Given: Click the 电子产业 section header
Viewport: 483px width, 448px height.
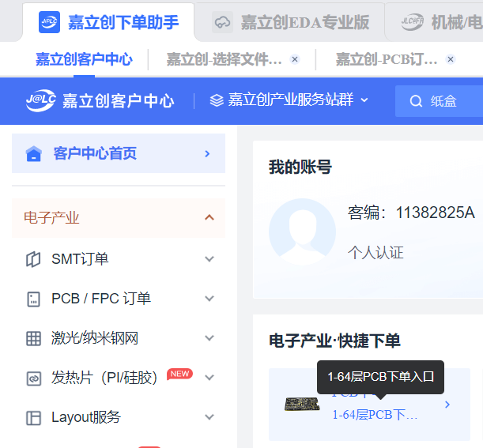Looking at the screenshot, I should coord(119,218).
